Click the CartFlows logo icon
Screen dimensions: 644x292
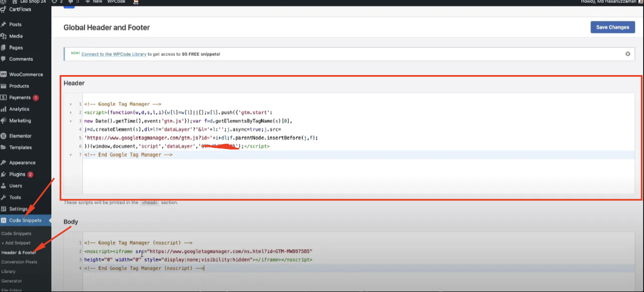coord(4,9)
